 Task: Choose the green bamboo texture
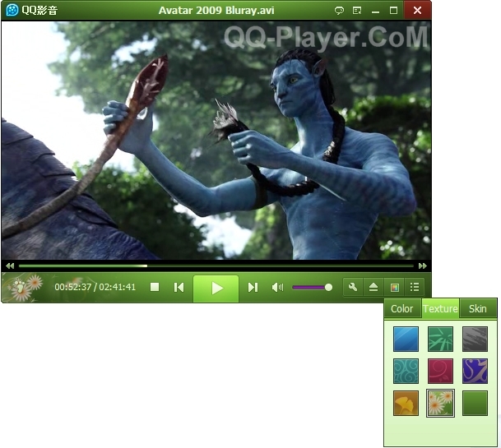point(440,339)
